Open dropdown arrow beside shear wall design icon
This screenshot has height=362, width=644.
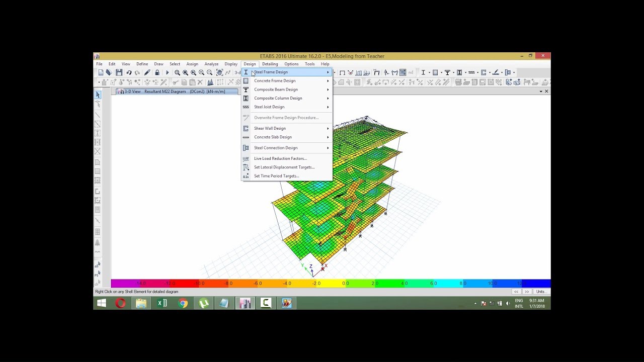[x=490, y=72]
